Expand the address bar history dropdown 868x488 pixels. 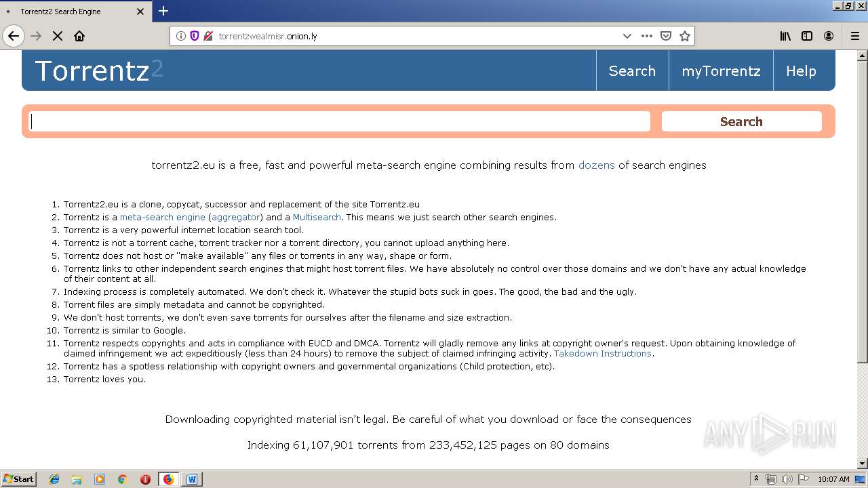pyautogui.click(x=627, y=36)
